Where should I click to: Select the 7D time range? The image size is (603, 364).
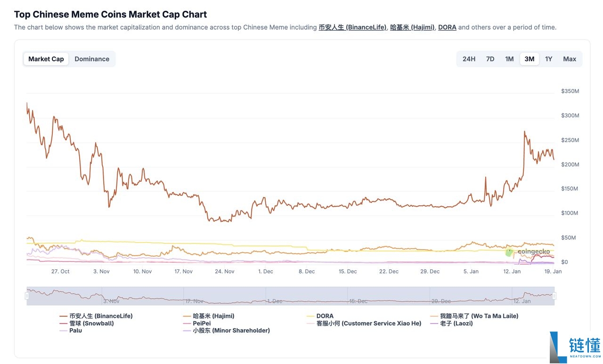tap(490, 59)
